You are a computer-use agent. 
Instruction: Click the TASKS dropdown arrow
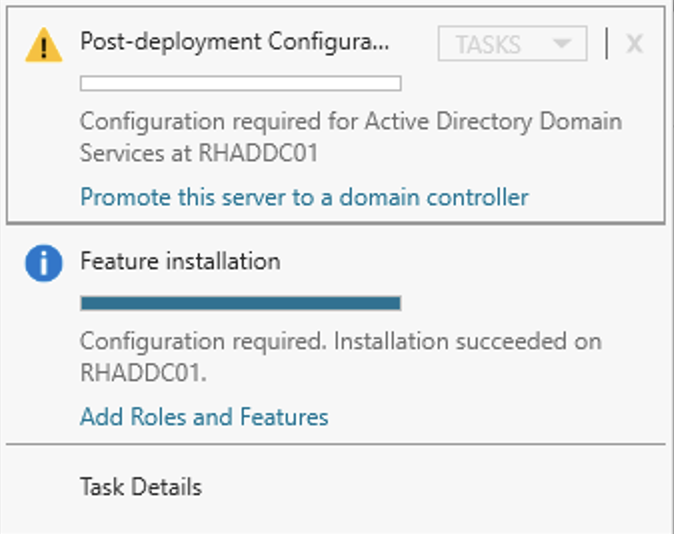coord(562,43)
